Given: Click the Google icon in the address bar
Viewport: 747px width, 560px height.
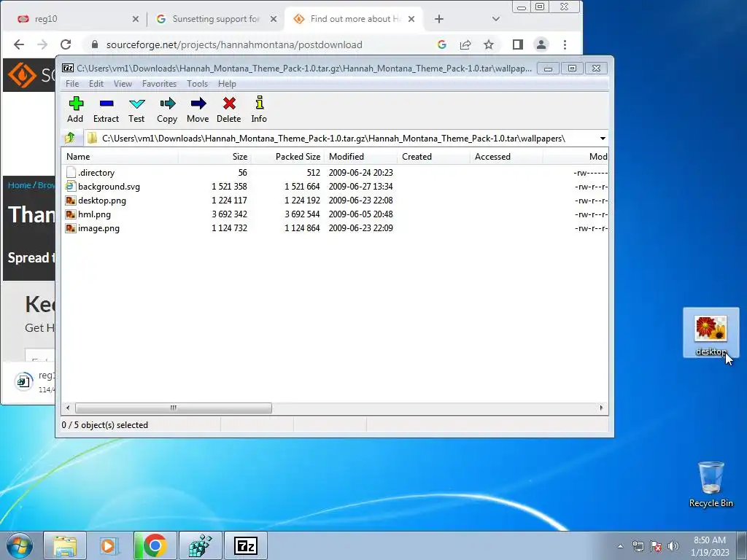Looking at the screenshot, I should click(x=441, y=44).
